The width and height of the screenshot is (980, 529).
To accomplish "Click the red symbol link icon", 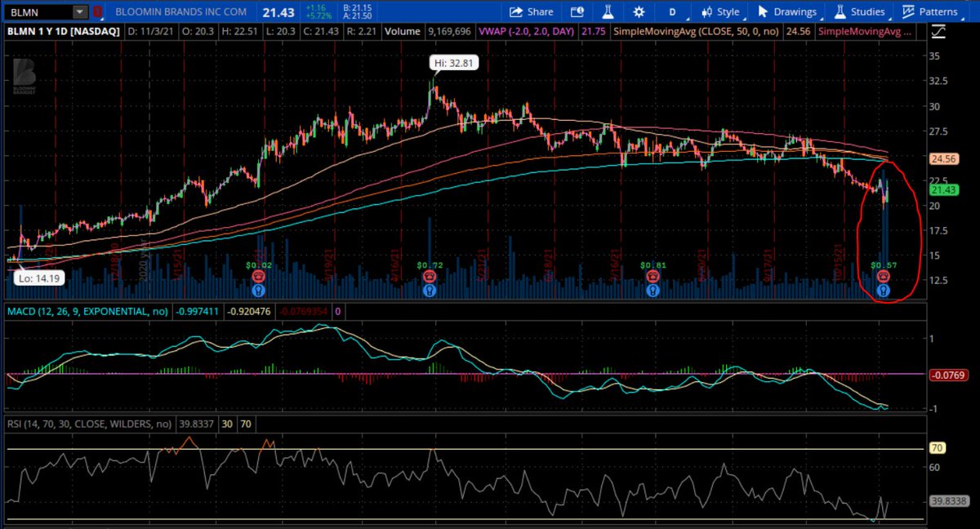I will pos(98,11).
